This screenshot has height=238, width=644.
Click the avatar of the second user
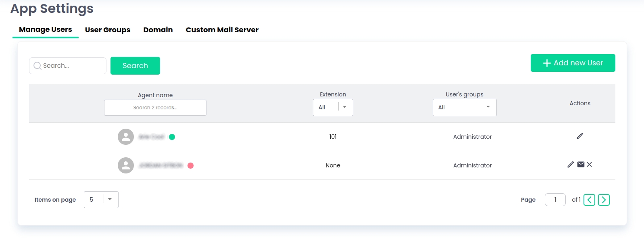coord(126,165)
